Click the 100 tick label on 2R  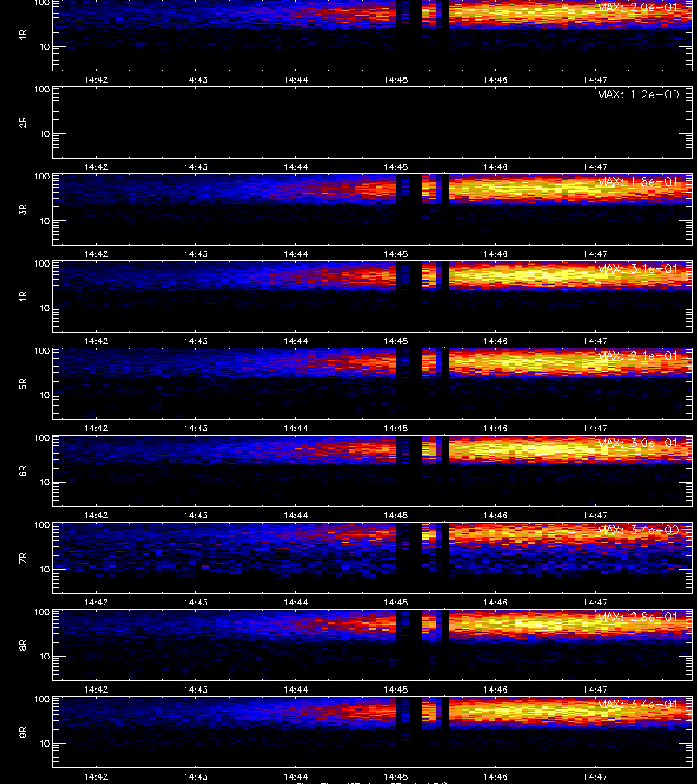[42, 90]
